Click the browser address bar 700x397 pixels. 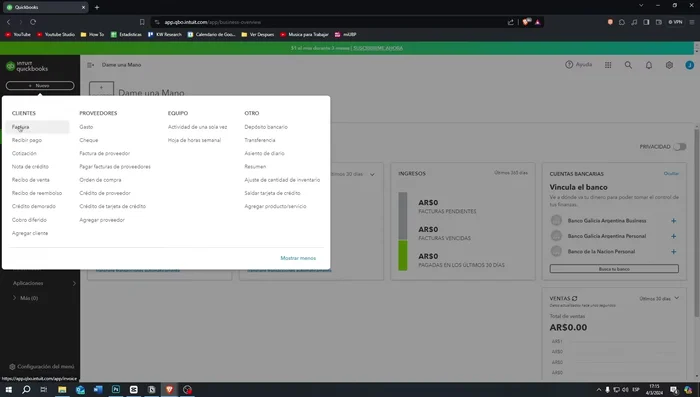[x=330, y=22]
